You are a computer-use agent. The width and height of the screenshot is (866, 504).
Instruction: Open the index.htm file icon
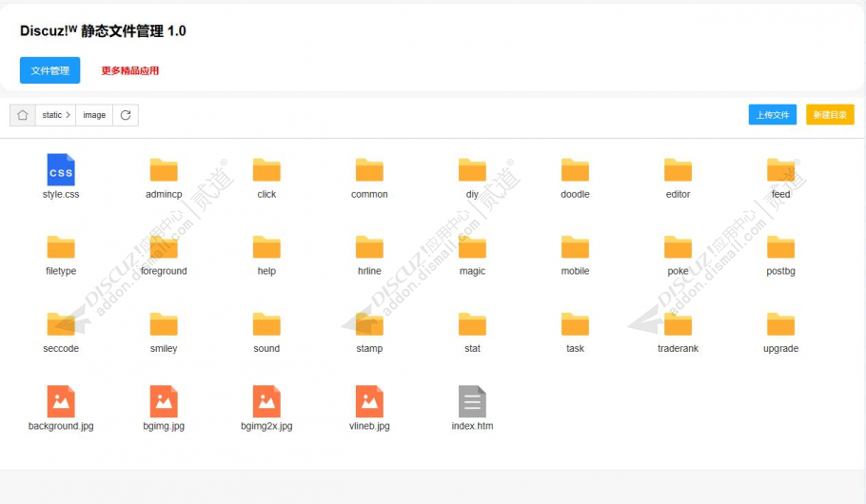tap(472, 401)
